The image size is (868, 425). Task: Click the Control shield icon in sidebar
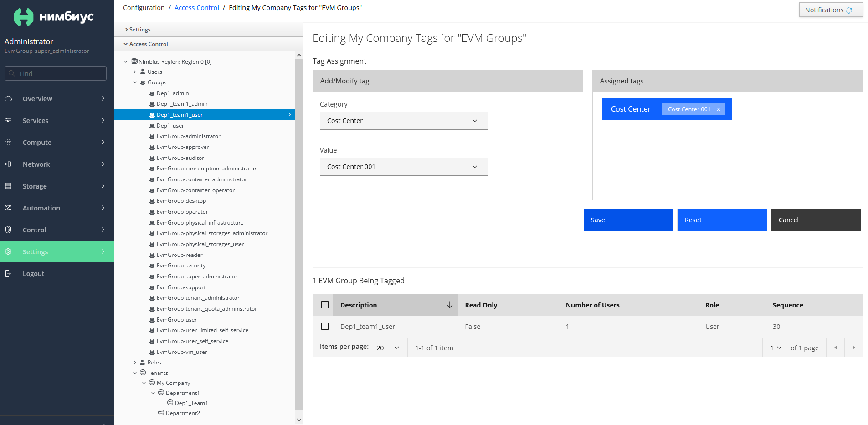pos(8,230)
